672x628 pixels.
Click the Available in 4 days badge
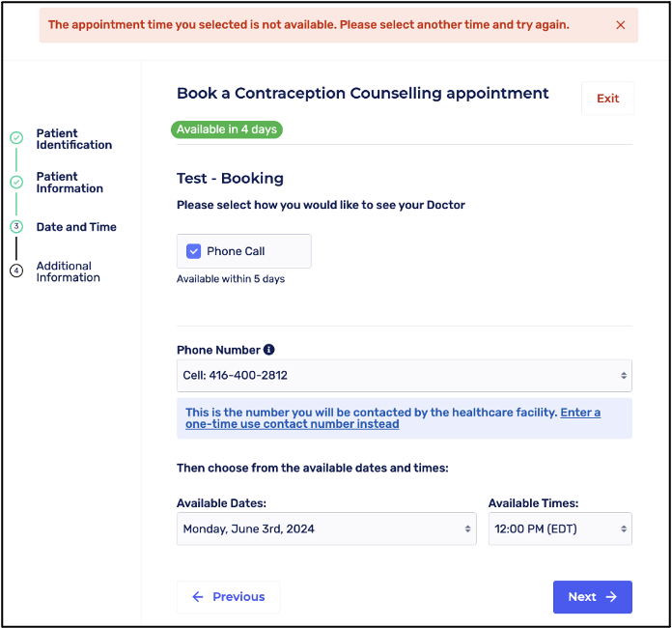227,129
